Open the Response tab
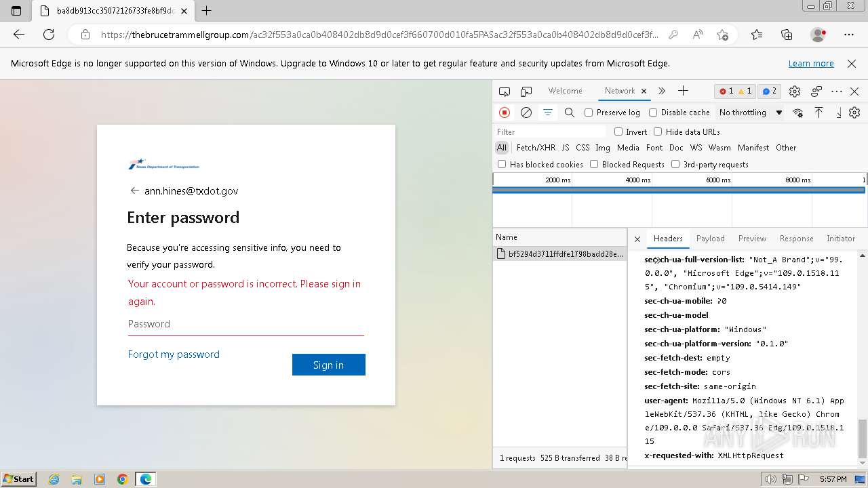This screenshot has width=868, height=488. point(796,239)
